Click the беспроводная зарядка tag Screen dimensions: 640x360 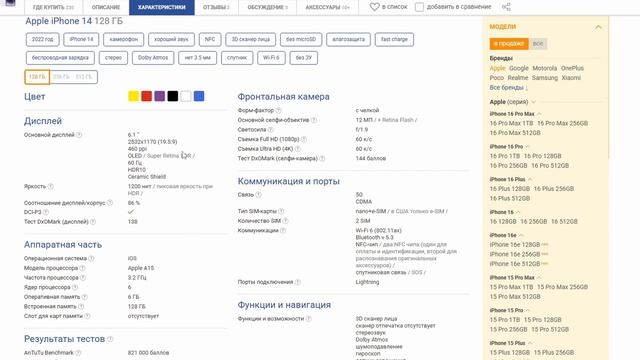[x=60, y=58]
